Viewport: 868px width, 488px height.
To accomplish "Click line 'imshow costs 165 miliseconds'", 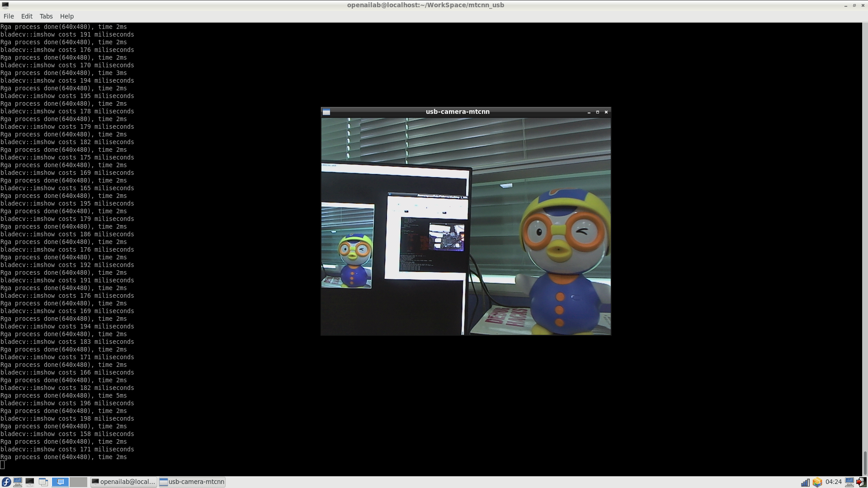I will tap(67, 188).
